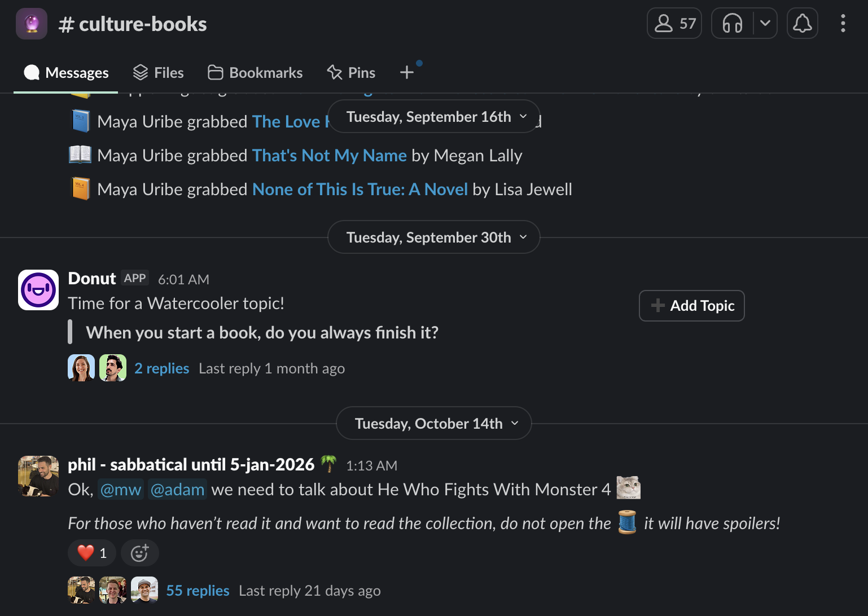Image resolution: width=868 pixels, height=616 pixels.
Task: Click the Add Topic button
Action: [692, 306]
